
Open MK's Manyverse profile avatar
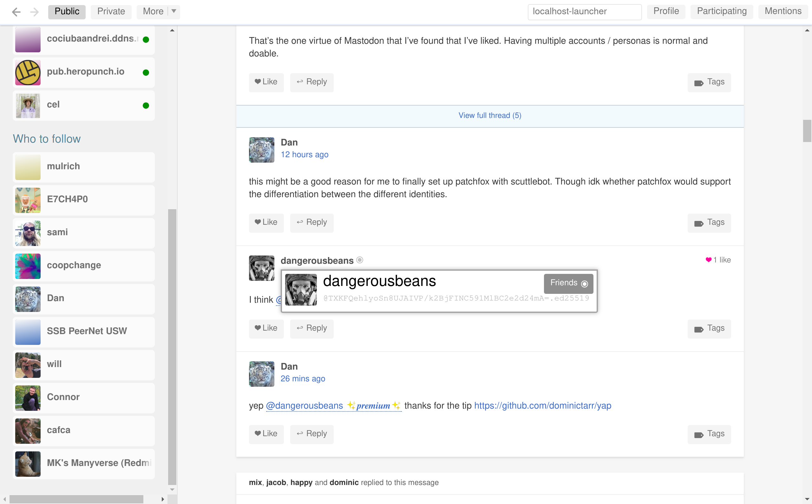(28, 464)
